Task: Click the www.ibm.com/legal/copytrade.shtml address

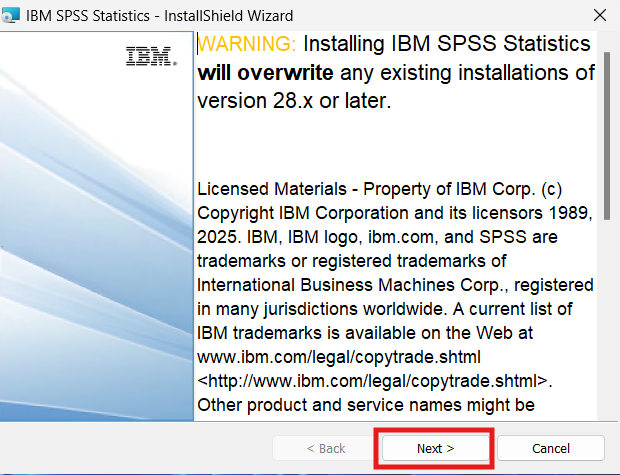Action: 339,357
